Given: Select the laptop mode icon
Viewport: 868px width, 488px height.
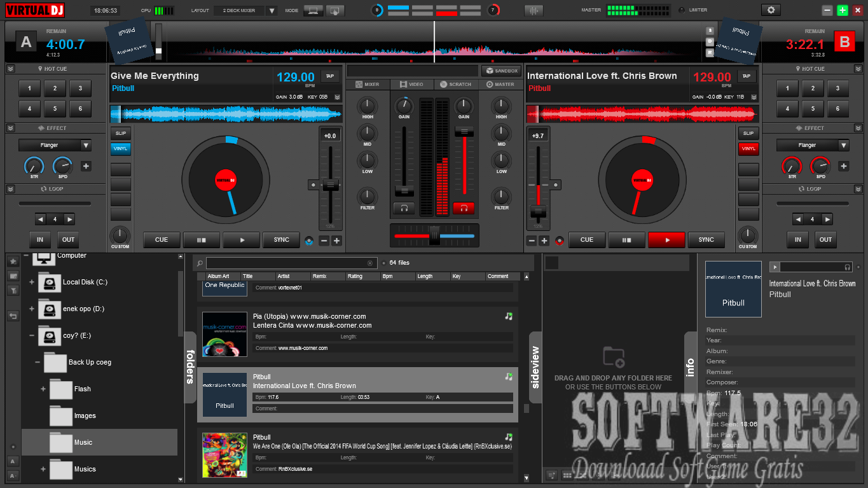Looking at the screenshot, I should (x=312, y=10).
